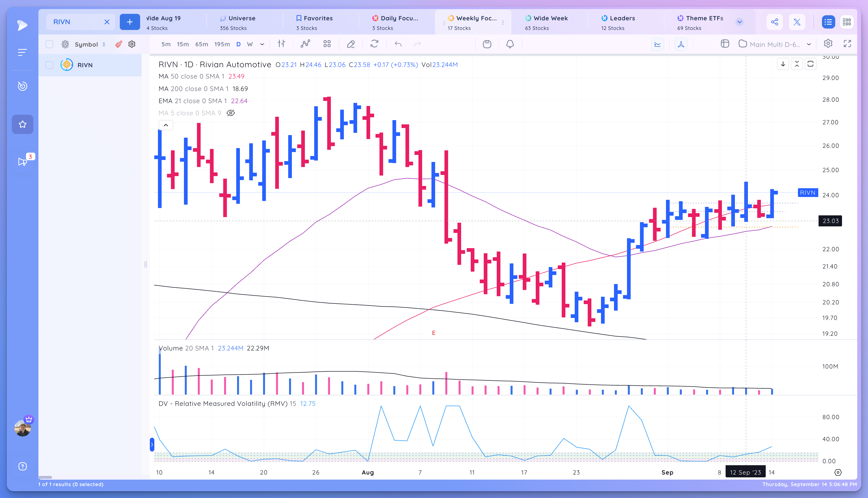
Task: Open the starred watchlists sidebar icon
Action: [x=23, y=124]
